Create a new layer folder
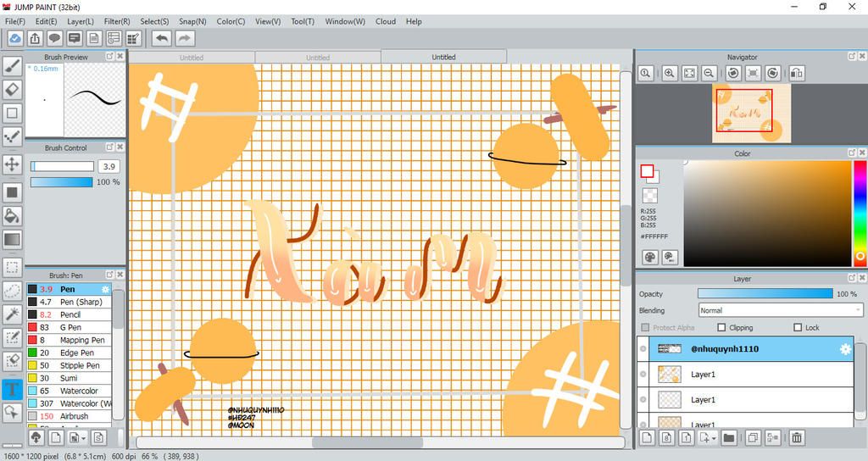This screenshot has width=868, height=461. pyautogui.click(x=729, y=438)
